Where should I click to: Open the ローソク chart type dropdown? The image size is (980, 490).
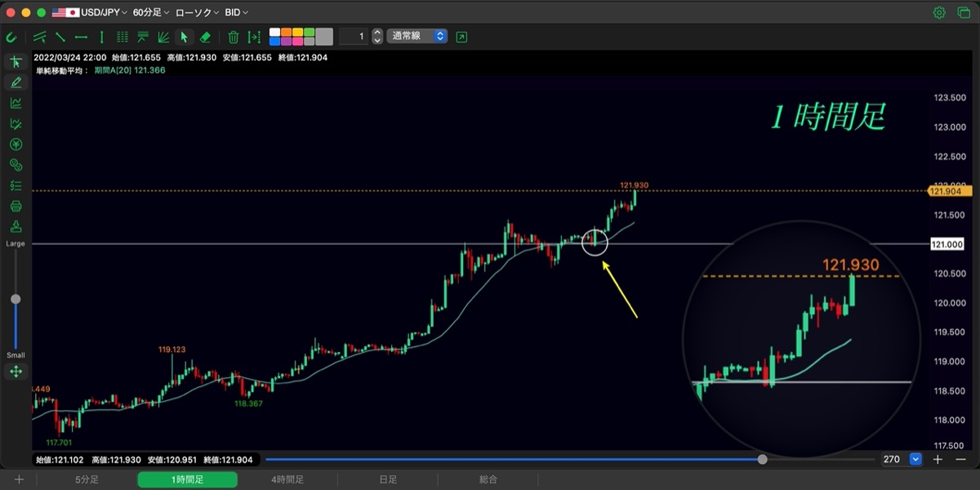(196, 12)
